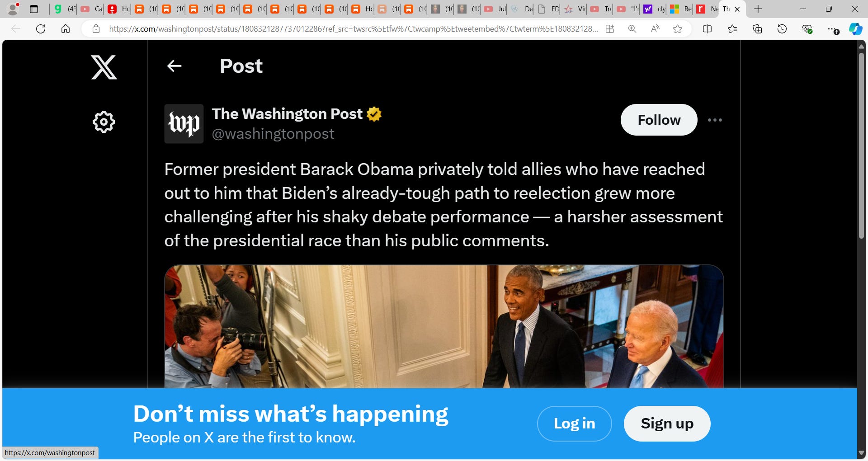Open browser history clock icon

[782, 29]
